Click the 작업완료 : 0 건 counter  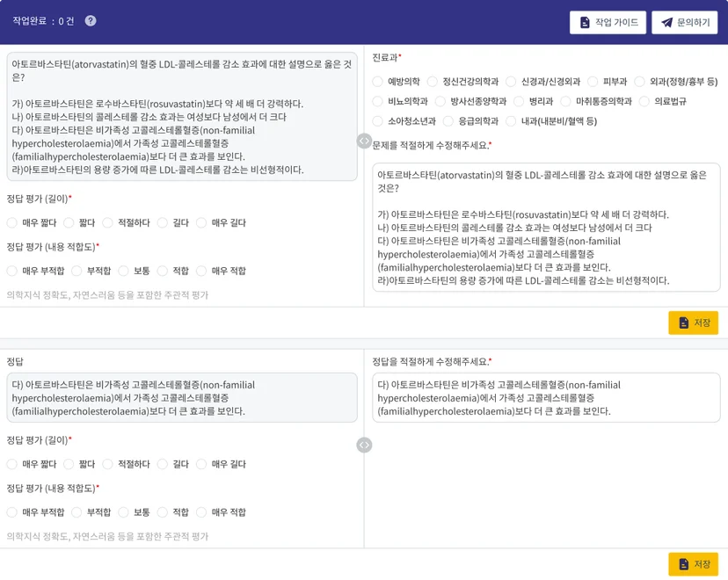pyautogui.click(x=43, y=21)
